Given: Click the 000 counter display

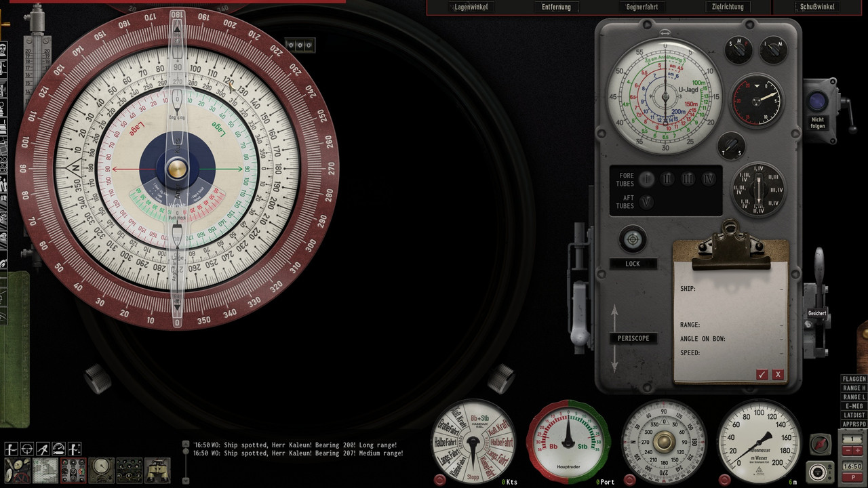Looking at the screenshot, I should [300, 45].
